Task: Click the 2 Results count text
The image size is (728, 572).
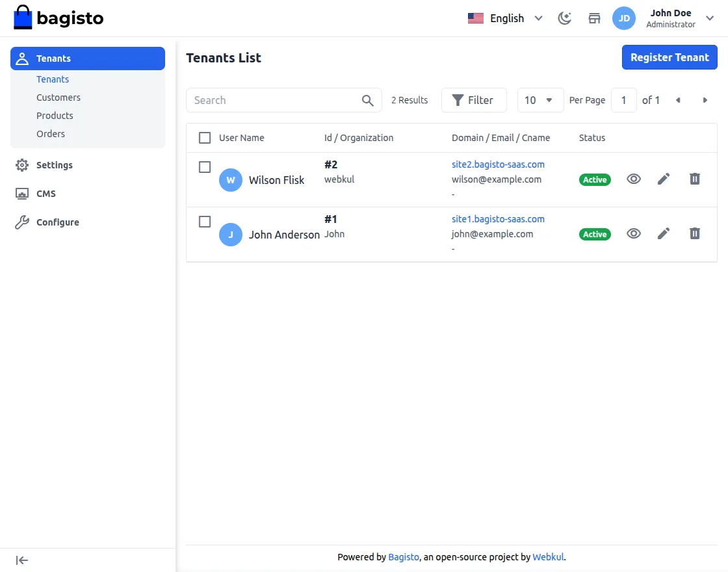Action: [409, 100]
